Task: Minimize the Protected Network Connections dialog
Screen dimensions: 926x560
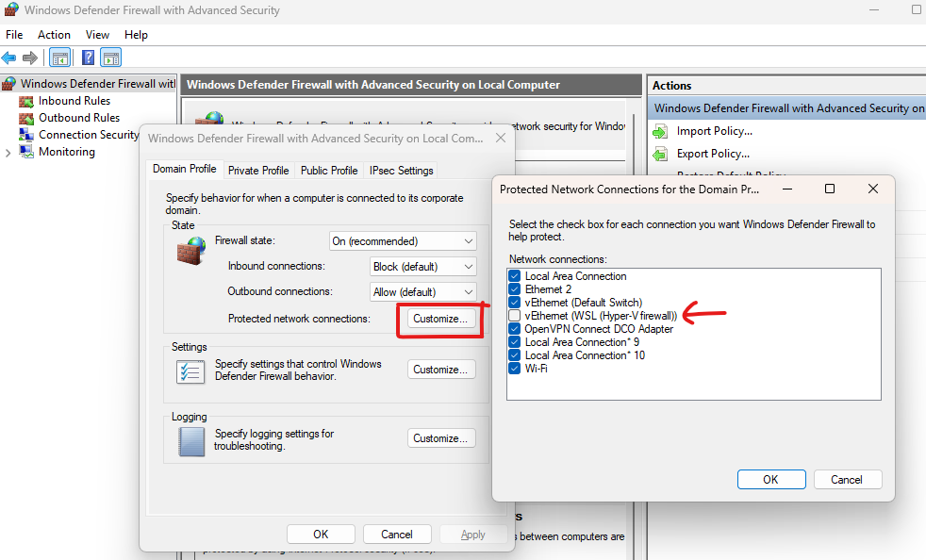Action: tap(787, 189)
